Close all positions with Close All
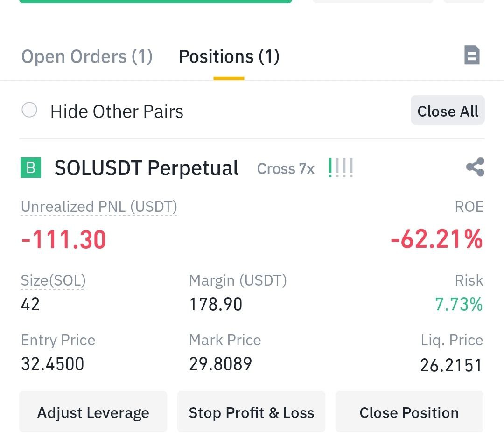504x439 pixels. [448, 110]
